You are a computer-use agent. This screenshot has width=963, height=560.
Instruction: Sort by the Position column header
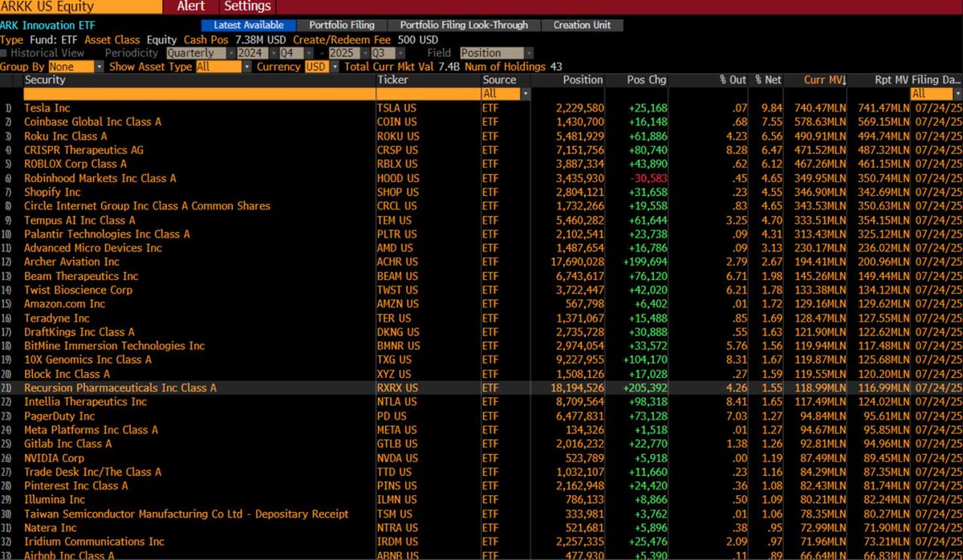(x=583, y=80)
